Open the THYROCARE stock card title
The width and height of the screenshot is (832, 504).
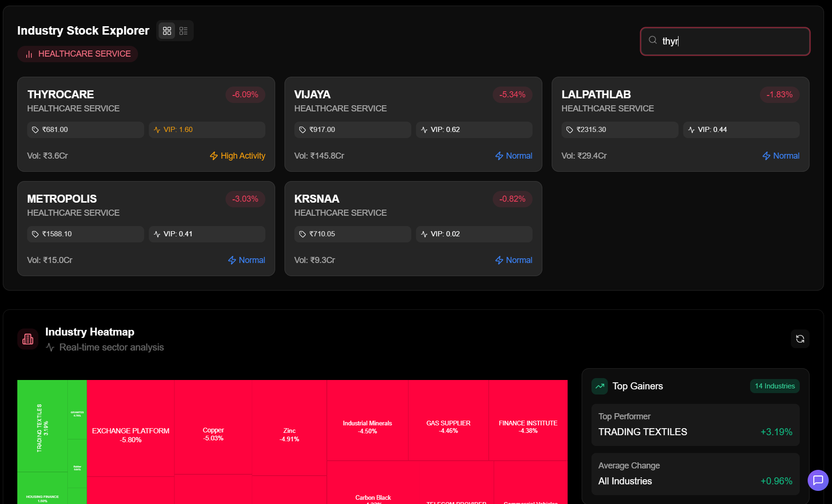[x=60, y=95]
